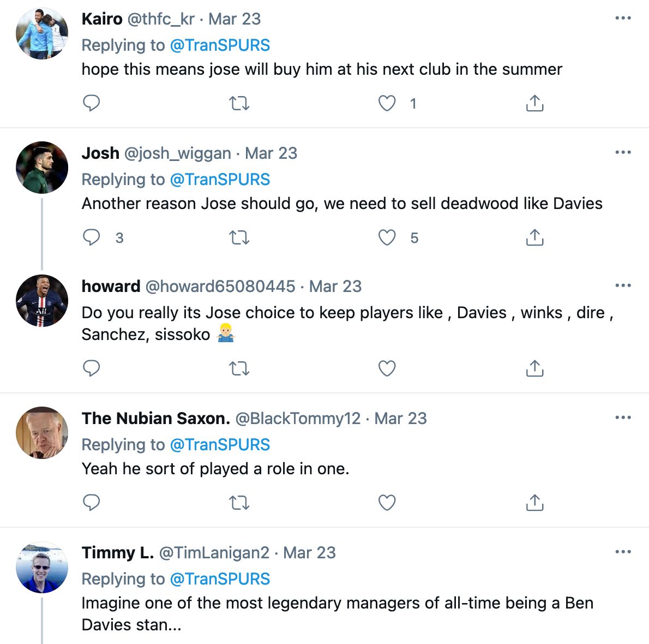Open more options on Josh's tweet

(623, 153)
